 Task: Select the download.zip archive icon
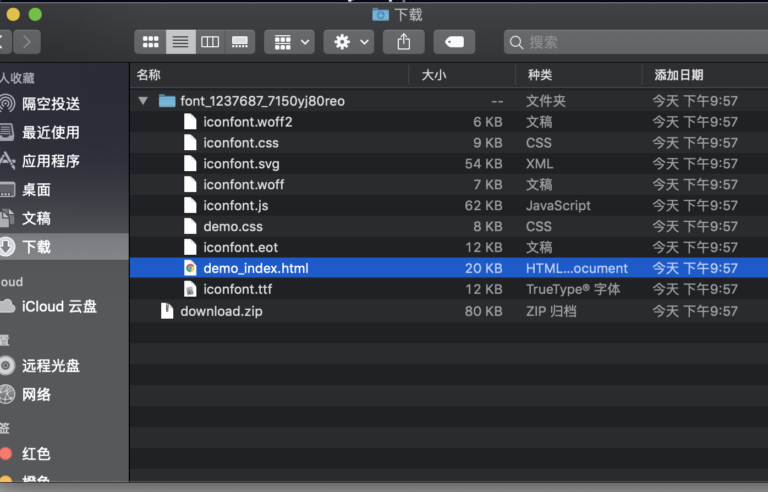pos(167,311)
